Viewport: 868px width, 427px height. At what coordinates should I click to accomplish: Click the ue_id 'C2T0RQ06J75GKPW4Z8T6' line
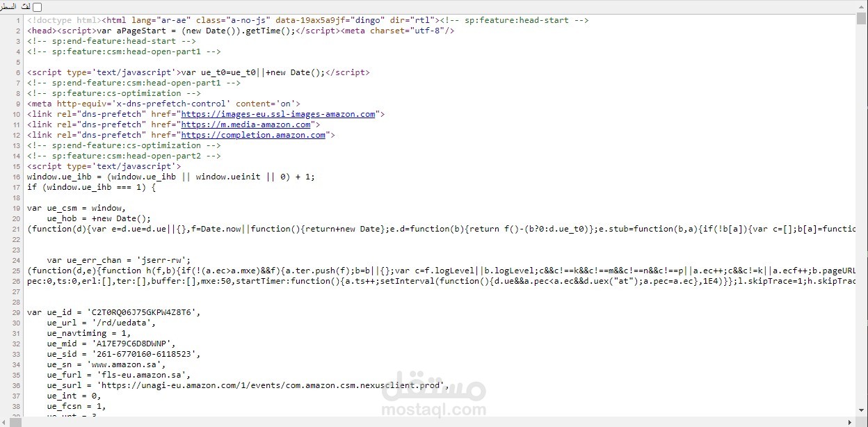(x=114, y=312)
